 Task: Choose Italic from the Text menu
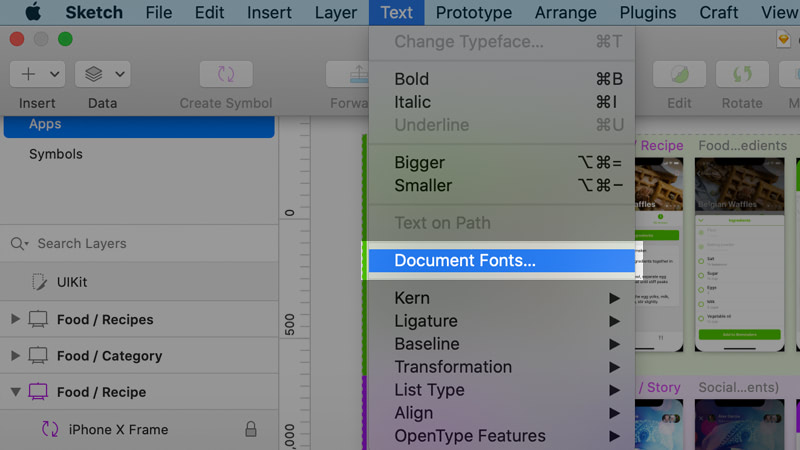pos(502,102)
